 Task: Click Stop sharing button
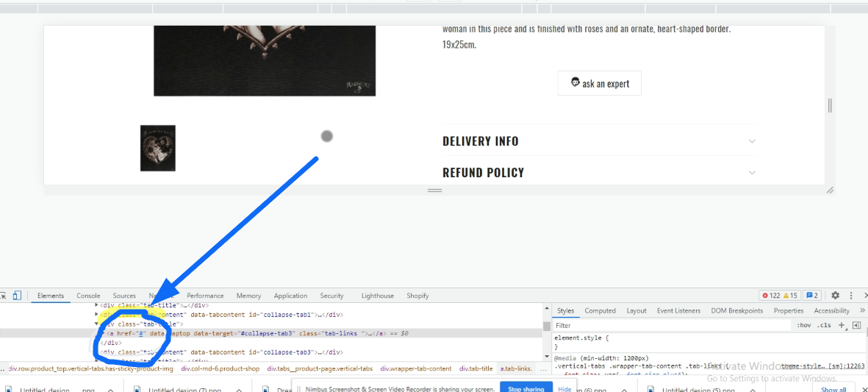click(x=526, y=388)
